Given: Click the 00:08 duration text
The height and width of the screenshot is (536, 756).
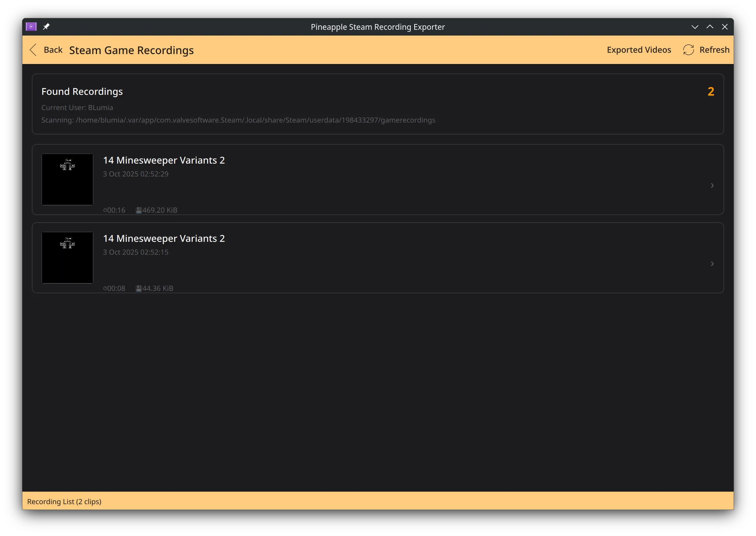Looking at the screenshot, I should click(116, 288).
